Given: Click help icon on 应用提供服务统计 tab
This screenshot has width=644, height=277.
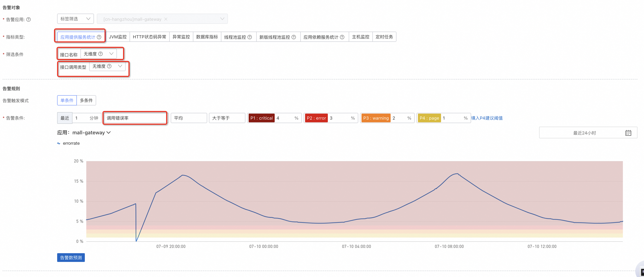Looking at the screenshot, I should click(x=99, y=37).
